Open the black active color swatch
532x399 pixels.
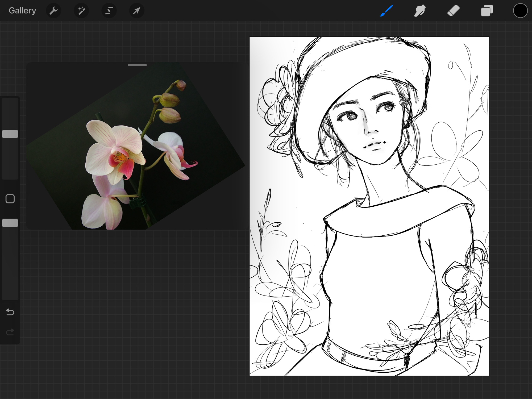[520, 11]
